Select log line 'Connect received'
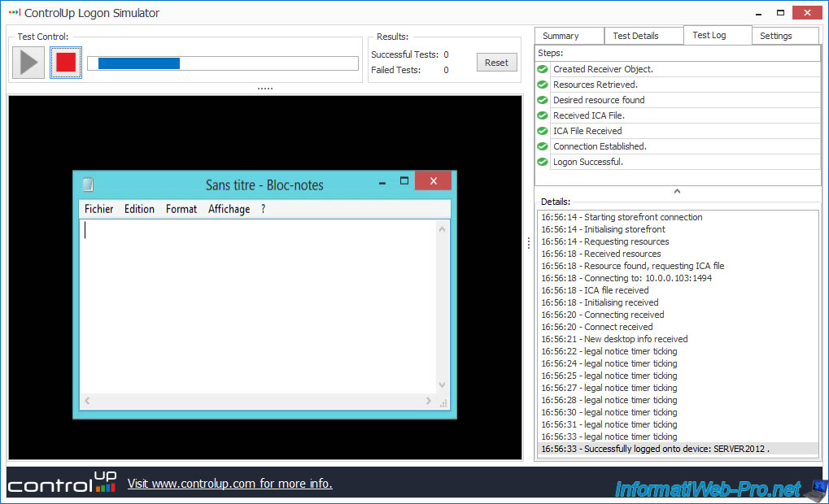The height and width of the screenshot is (504, 829). pyautogui.click(x=678, y=327)
